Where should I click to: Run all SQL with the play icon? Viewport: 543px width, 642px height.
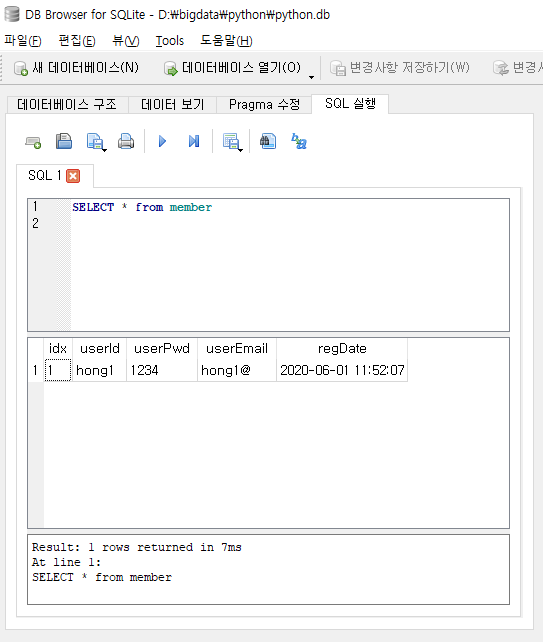(162, 142)
